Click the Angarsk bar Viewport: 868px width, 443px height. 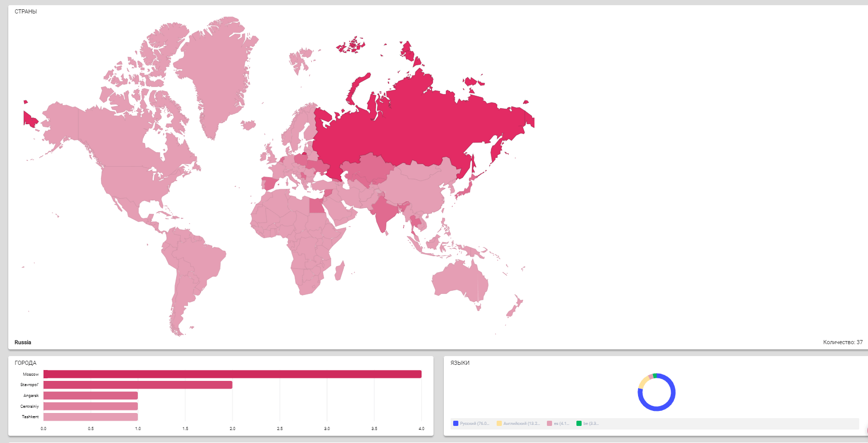91,396
